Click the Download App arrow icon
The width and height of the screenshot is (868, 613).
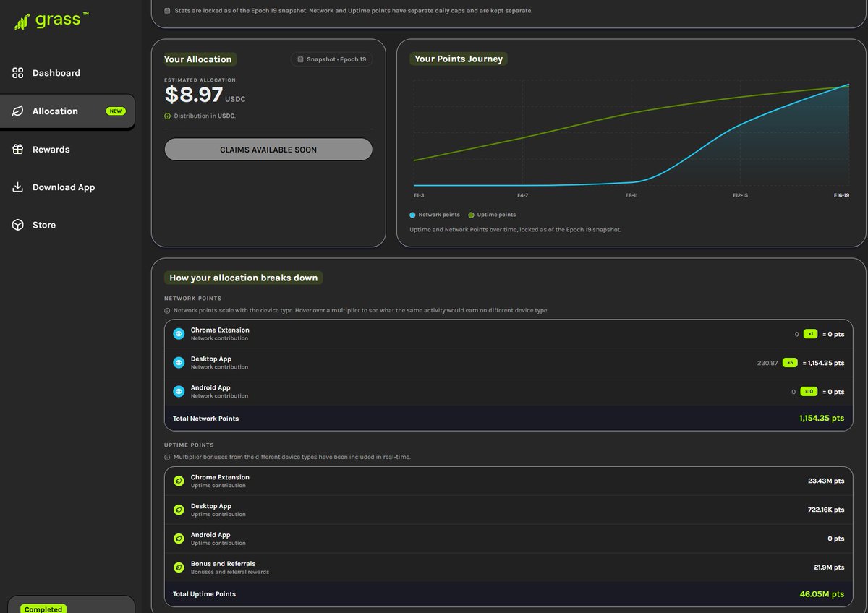[x=18, y=187]
